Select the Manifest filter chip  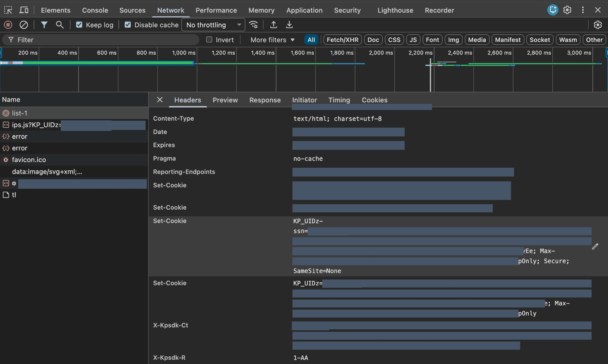click(508, 39)
